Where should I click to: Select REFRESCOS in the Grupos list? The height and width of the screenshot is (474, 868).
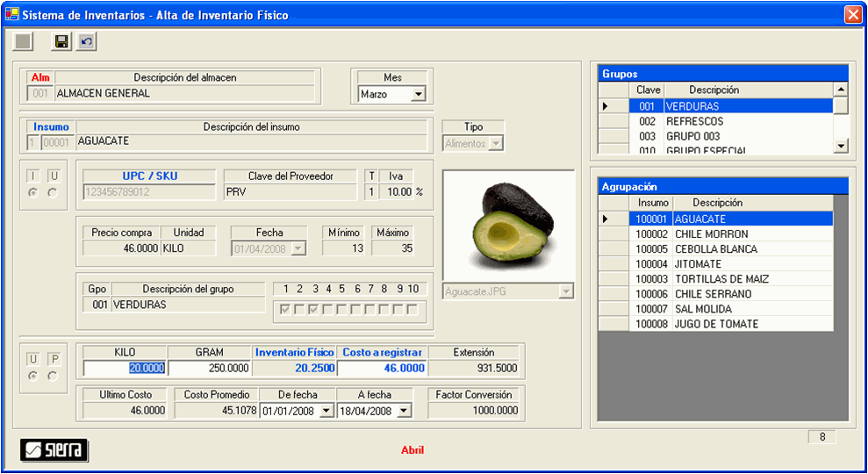[694, 121]
